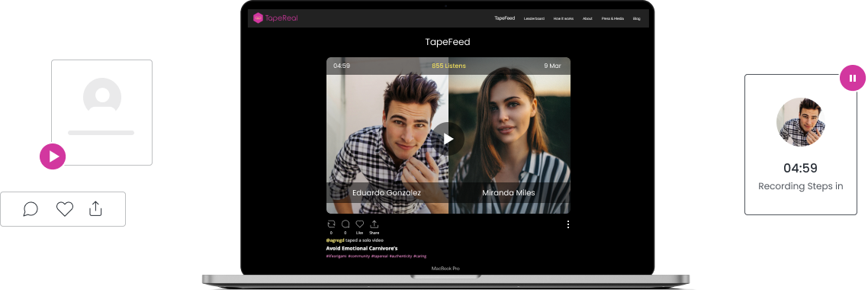
Task: Click the heart icon in left card
Action: coord(65,209)
